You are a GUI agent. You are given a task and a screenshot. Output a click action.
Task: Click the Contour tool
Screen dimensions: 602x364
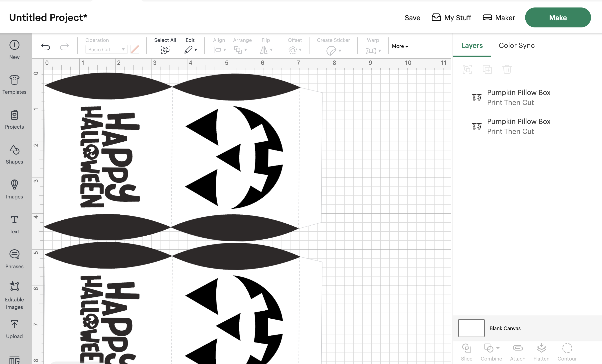tap(567, 352)
